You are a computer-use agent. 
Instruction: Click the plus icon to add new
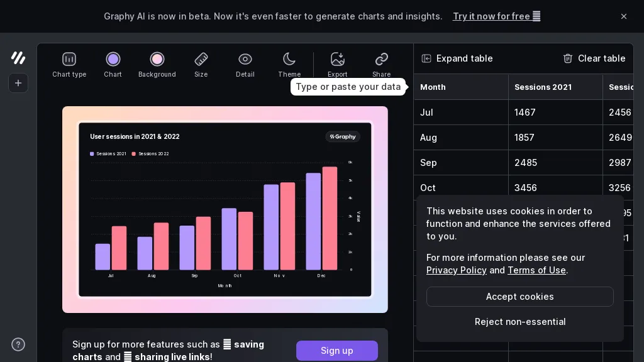(18, 83)
